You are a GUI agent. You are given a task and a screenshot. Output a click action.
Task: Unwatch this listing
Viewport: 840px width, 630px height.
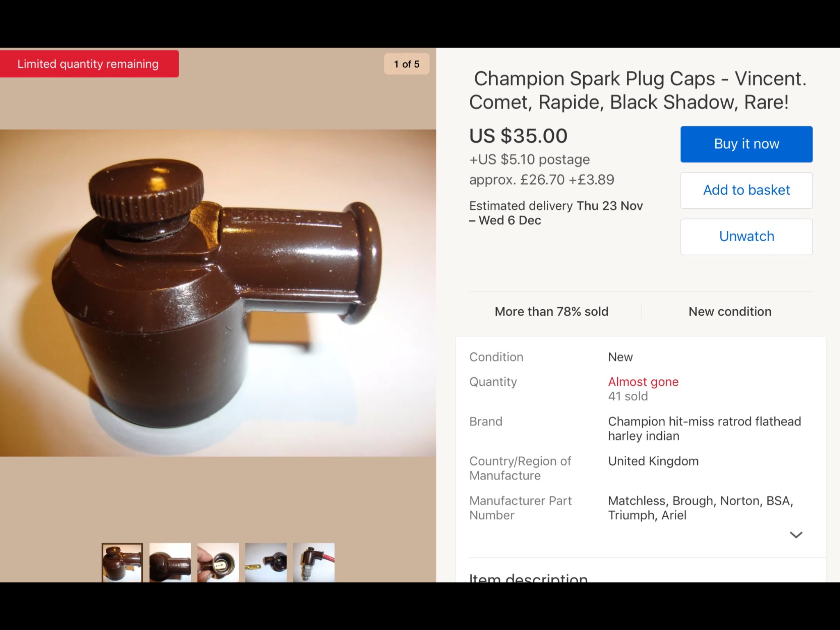coord(746,237)
